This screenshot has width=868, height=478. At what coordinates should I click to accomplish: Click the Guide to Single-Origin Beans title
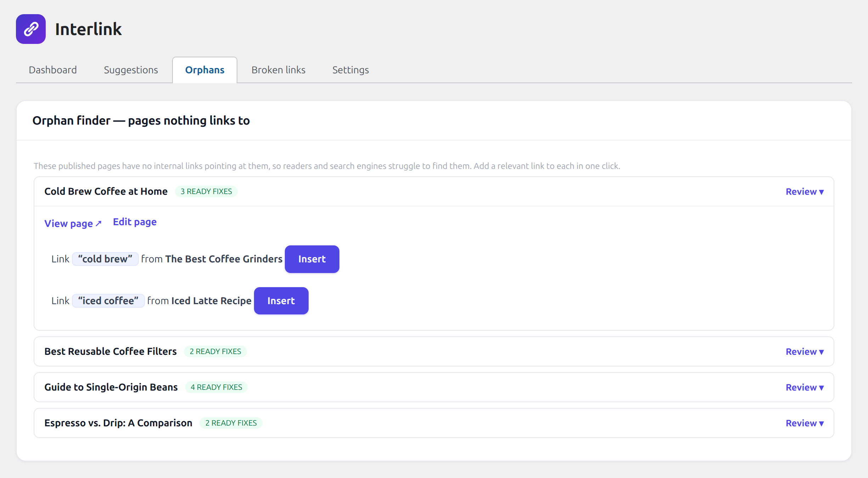click(111, 387)
